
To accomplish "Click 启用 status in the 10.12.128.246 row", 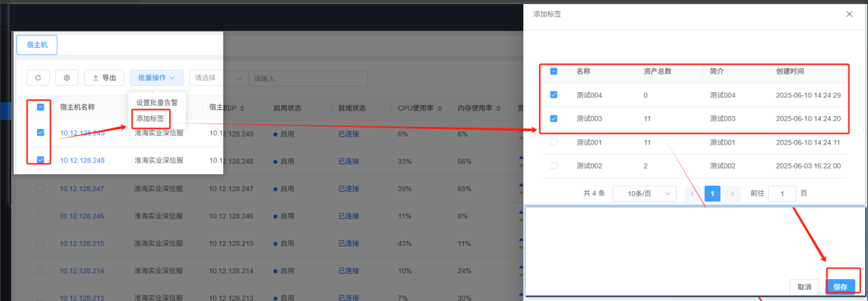I will 283,216.
